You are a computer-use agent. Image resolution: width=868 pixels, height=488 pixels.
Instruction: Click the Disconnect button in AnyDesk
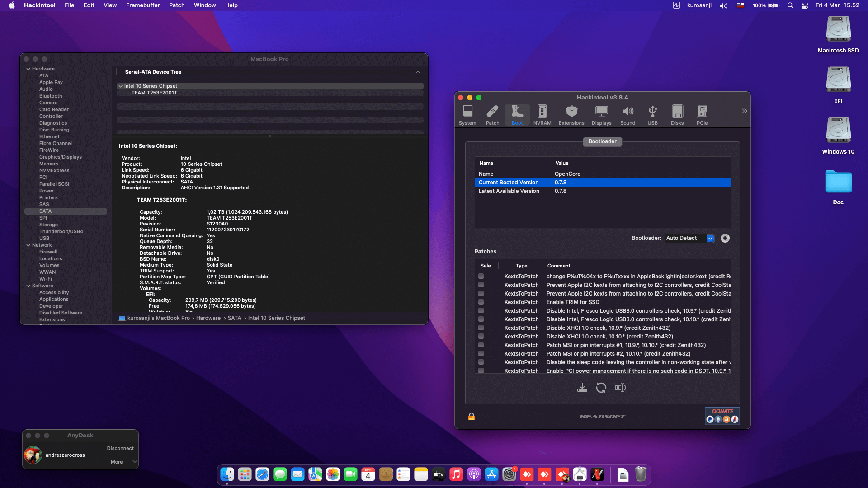point(119,448)
